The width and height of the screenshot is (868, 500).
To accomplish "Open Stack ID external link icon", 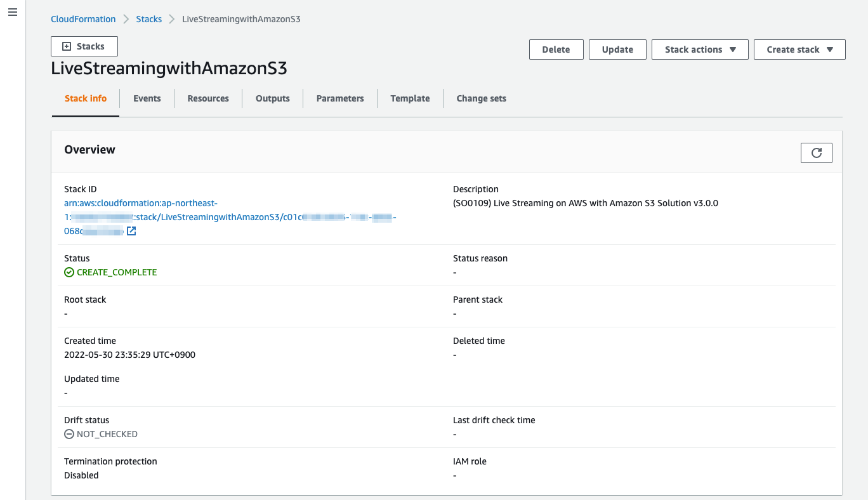I will tap(131, 232).
